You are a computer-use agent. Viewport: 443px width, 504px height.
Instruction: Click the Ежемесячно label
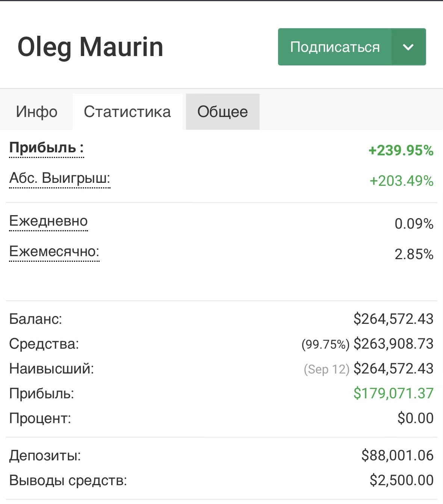[54, 251]
